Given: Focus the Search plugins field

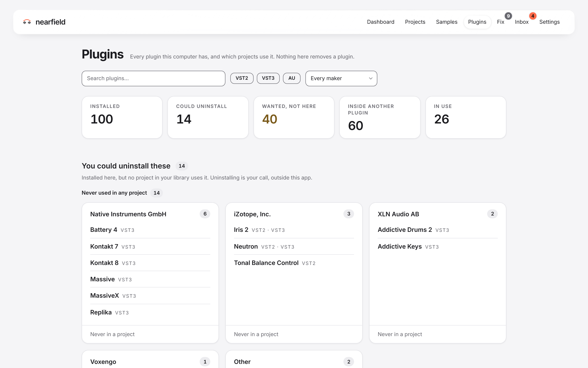Looking at the screenshot, I should (153, 78).
